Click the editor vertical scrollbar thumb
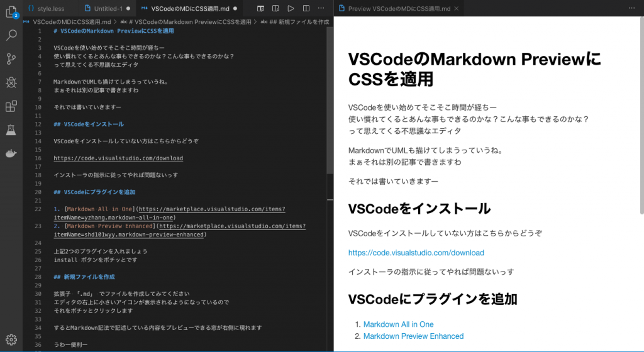This screenshot has height=352, width=644. 330,100
